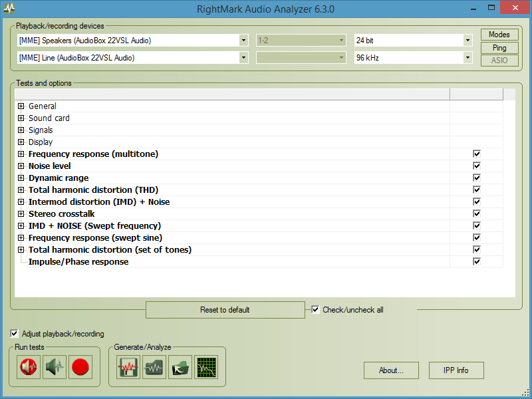Open the IPP Info dialog

point(456,370)
